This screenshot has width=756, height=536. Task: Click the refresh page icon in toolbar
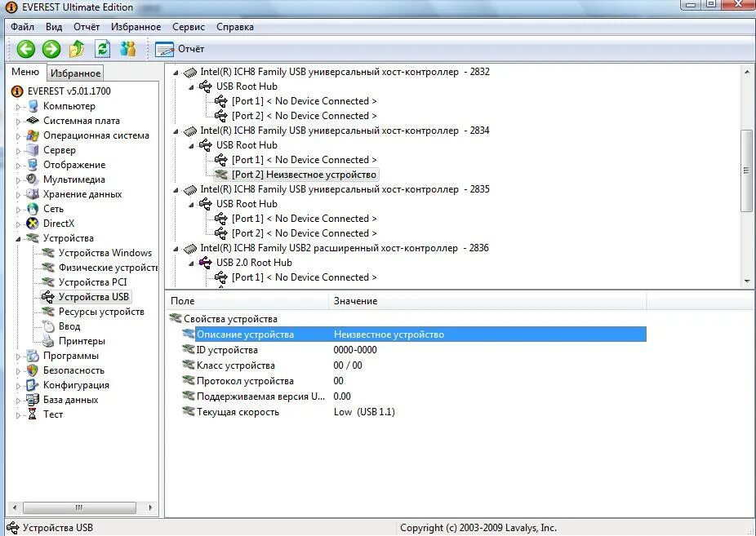pyautogui.click(x=105, y=49)
